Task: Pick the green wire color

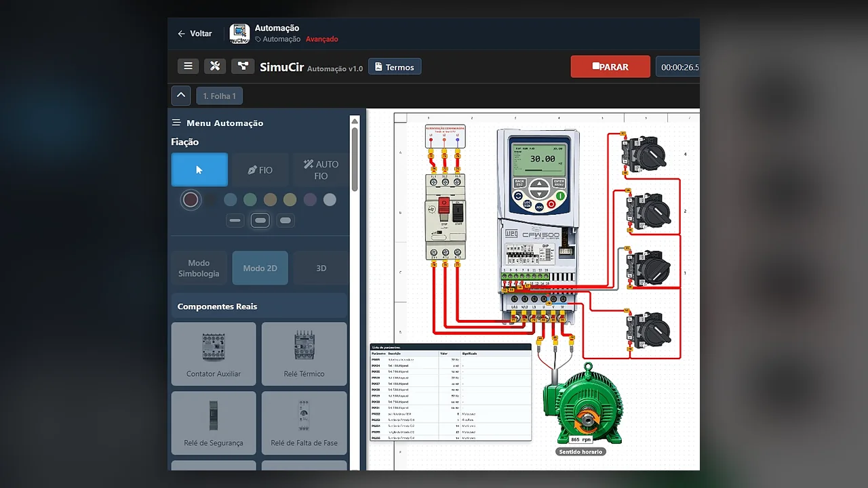Action: pos(250,199)
